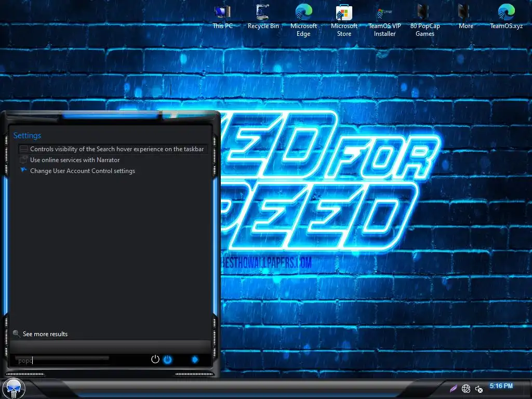
Task: Click the purple feather tray icon
Action: 453,388
